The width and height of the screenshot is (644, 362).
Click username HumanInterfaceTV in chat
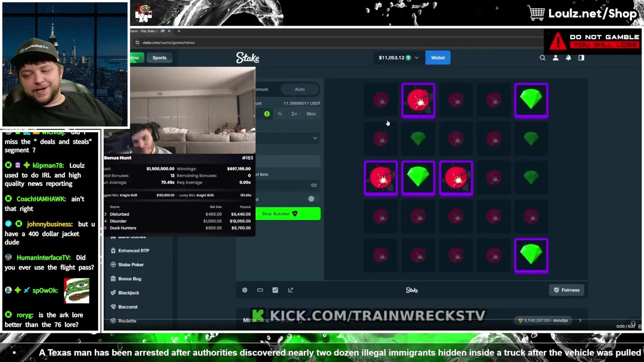[44, 258]
